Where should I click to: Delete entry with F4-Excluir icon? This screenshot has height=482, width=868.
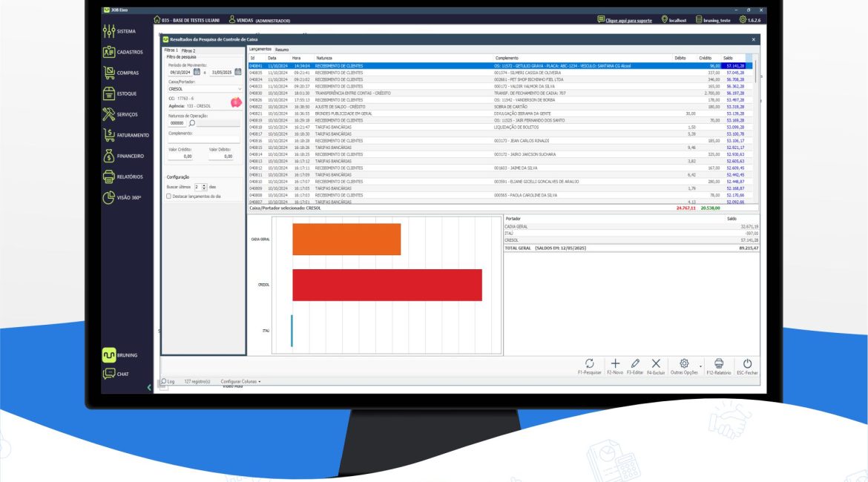tap(656, 363)
